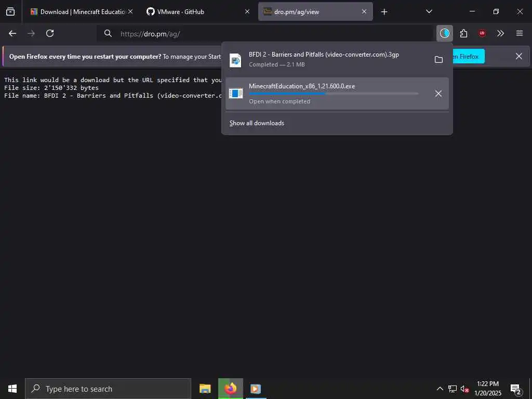Image resolution: width=532 pixels, height=399 pixels.
Task: Show BFDI 2 file in folder
Action: 438,60
